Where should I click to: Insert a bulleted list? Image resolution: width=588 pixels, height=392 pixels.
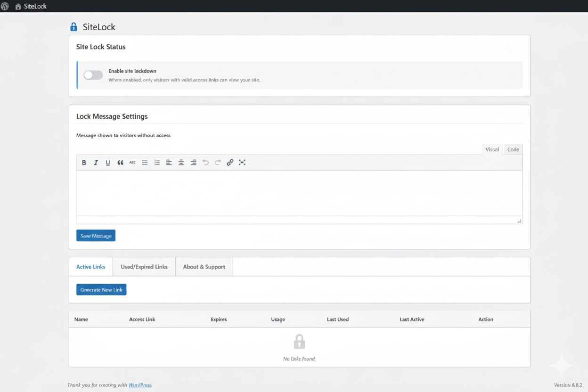pyautogui.click(x=145, y=163)
